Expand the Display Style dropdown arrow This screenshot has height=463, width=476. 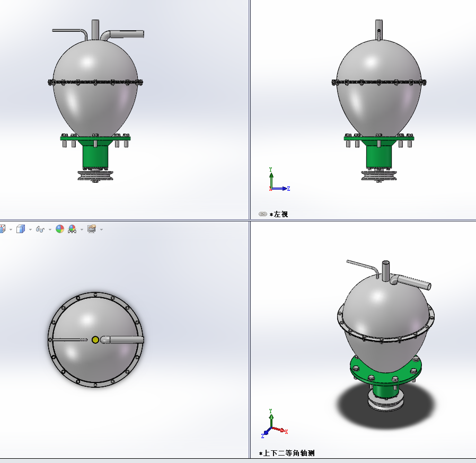coord(30,230)
